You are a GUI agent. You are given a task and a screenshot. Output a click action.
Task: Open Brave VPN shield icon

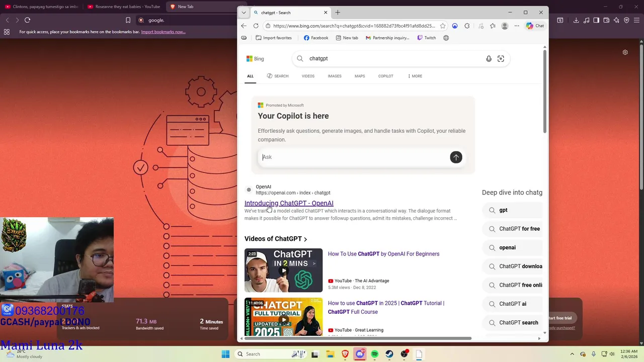pyautogui.click(x=626, y=20)
